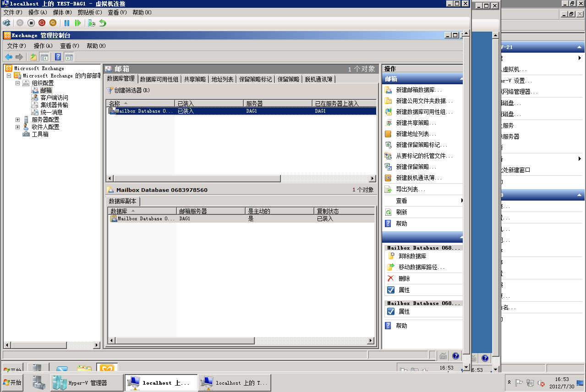
Task: Click the Snapshot icon in VM toolbar
Action: pos(92,23)
